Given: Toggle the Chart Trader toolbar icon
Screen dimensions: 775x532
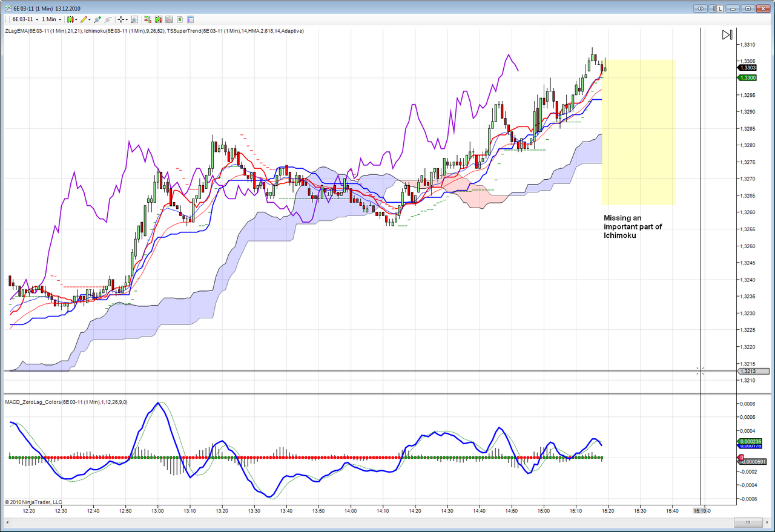Looking at the screenshot, I should [148, 19].
